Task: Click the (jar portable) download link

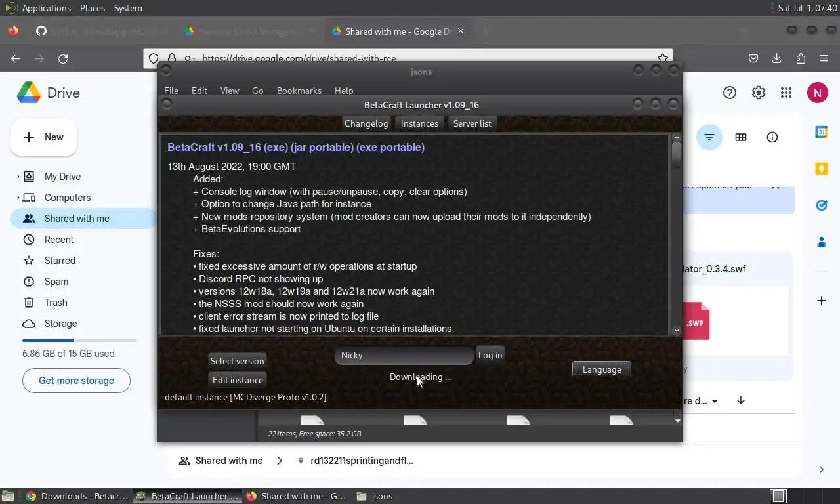Action: (x=322, y=147)
